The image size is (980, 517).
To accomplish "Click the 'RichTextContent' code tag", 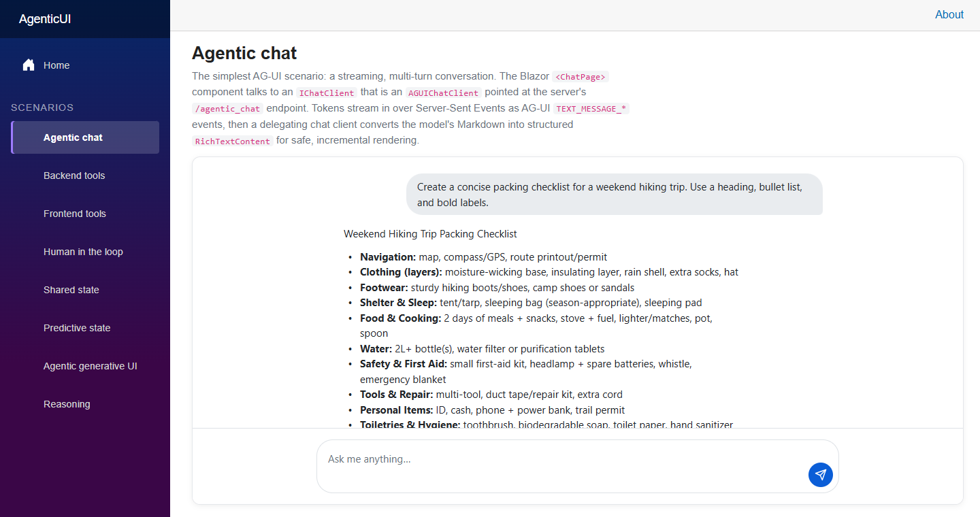I will pos(233,141).
